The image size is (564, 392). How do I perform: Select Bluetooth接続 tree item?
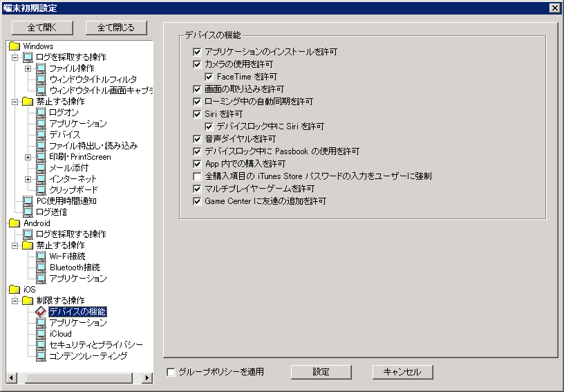coord(75,268)
